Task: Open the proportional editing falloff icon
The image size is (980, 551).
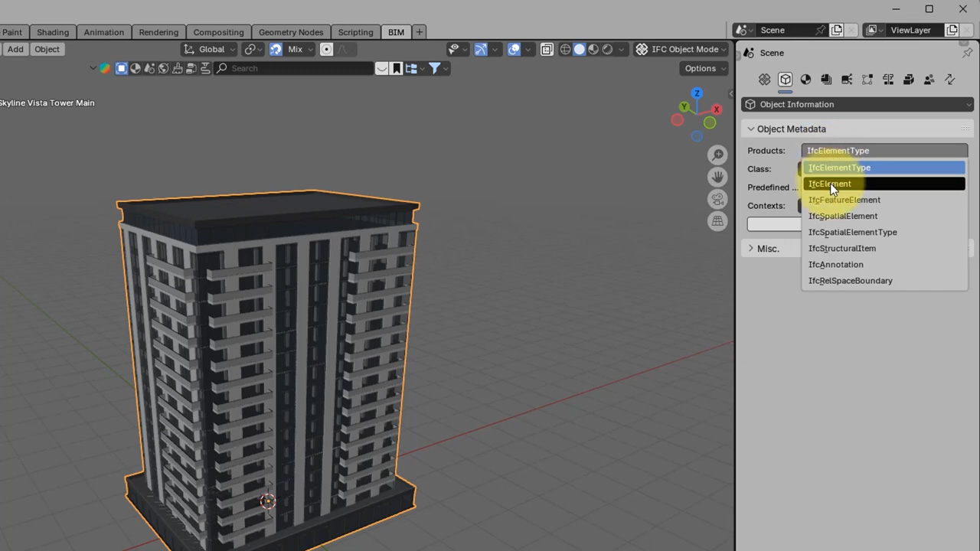Action: pyautogui.click(x=345, y=49)
